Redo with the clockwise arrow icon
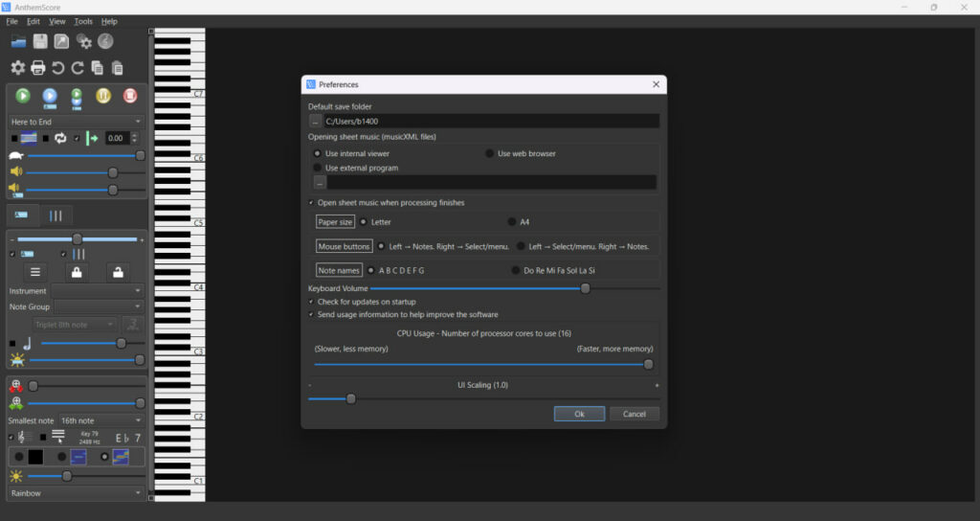Screen dimensions: 980x521 (78, 68)
